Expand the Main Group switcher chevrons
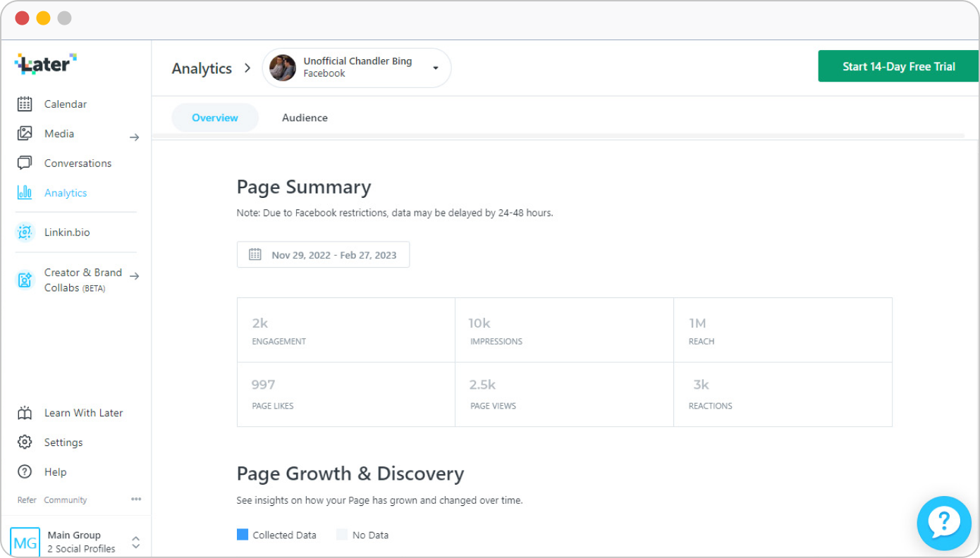 pos(136,542)
